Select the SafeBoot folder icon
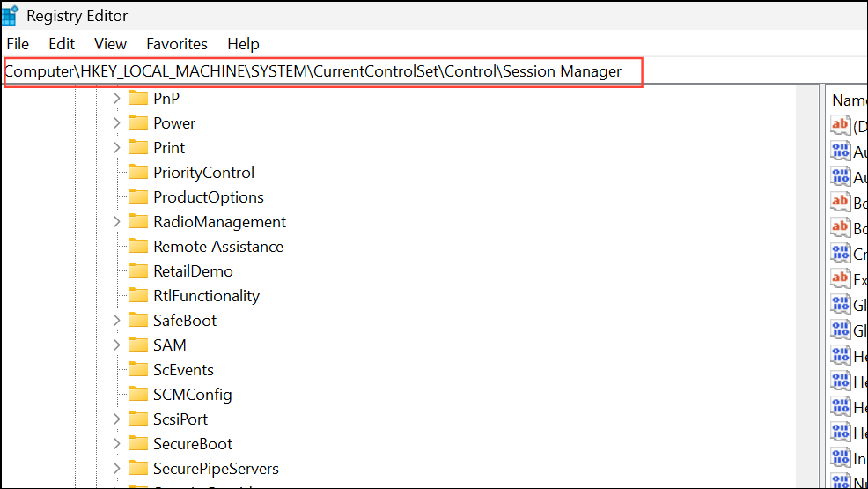This screenshot has height=489, width=868. point(138,320)
